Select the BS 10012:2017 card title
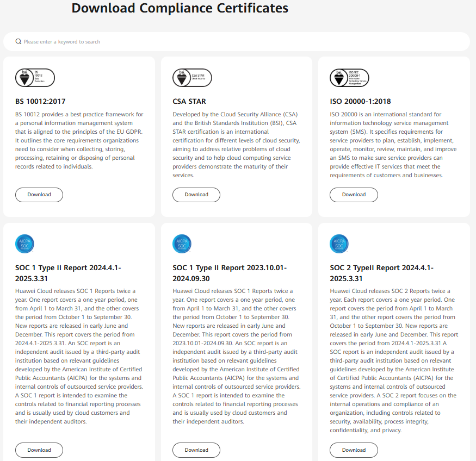476x461 pixels. pos(40,101)
